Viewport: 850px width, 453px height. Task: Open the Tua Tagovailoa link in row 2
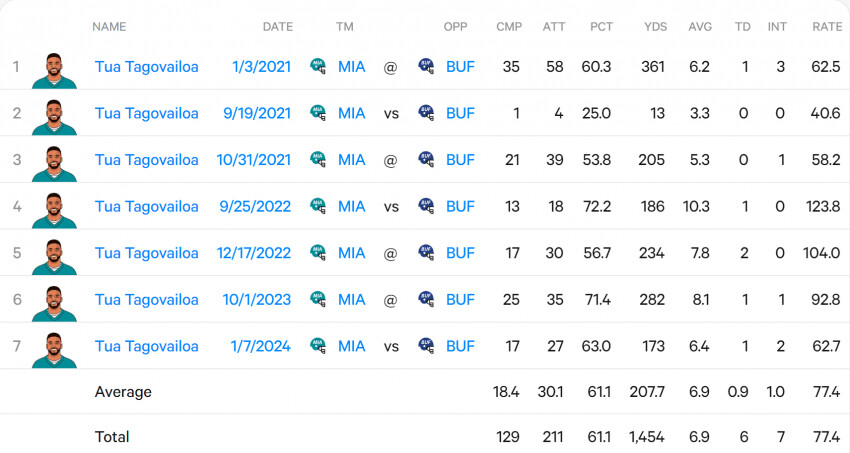click(147, 113)
